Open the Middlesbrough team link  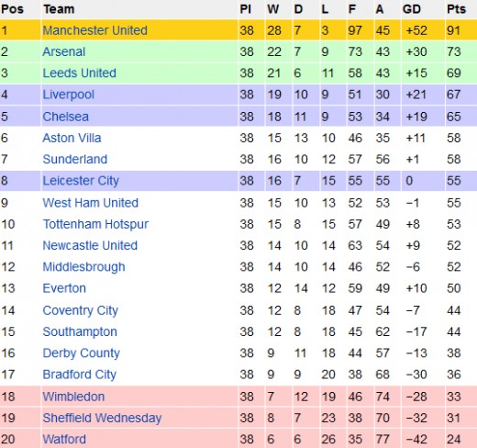point(84,267)
